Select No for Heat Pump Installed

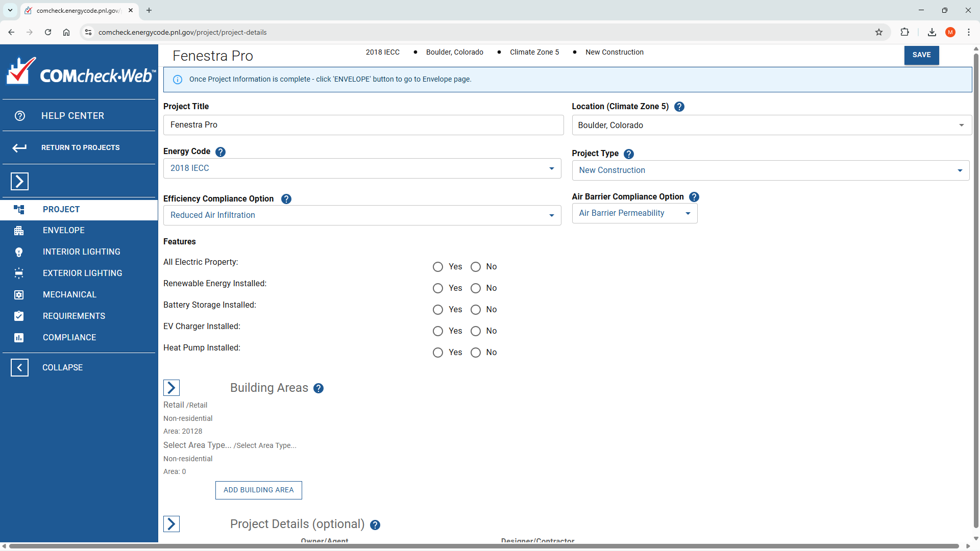(476, 353)
